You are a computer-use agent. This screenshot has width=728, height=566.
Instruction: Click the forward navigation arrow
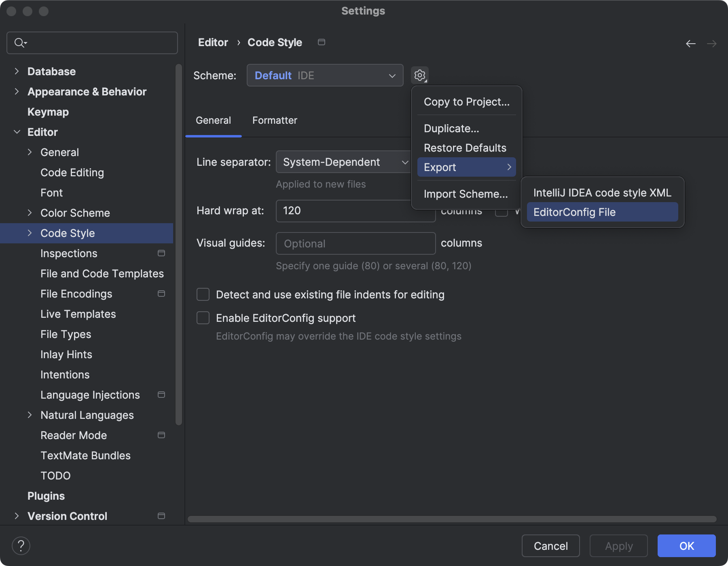pos(712,44)
